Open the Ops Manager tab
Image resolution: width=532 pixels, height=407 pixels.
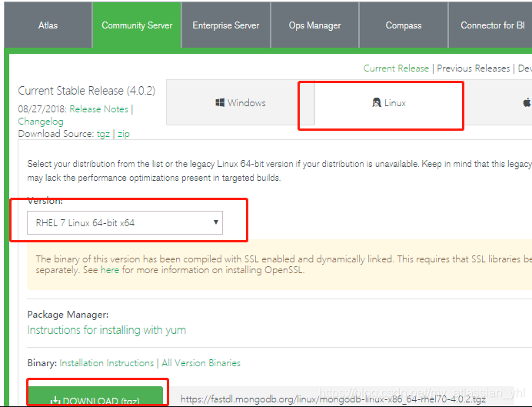pos(315,25)
